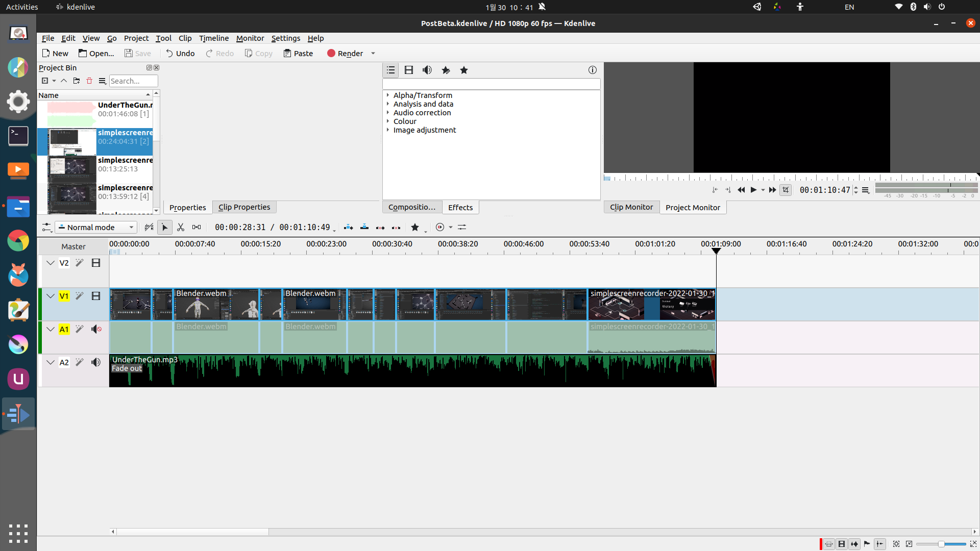Click Set zone in icon on monitor
This screenshot has width=980, height=551.
[715, 190]
